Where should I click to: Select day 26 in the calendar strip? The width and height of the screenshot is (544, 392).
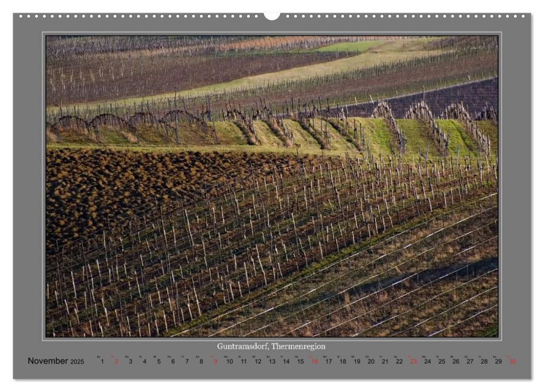click(456, 362)
